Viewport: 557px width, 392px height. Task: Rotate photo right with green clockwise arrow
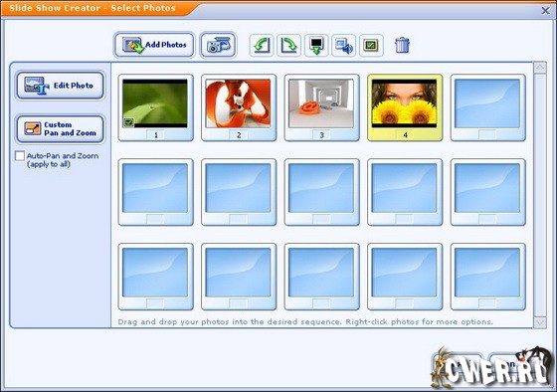288,45
